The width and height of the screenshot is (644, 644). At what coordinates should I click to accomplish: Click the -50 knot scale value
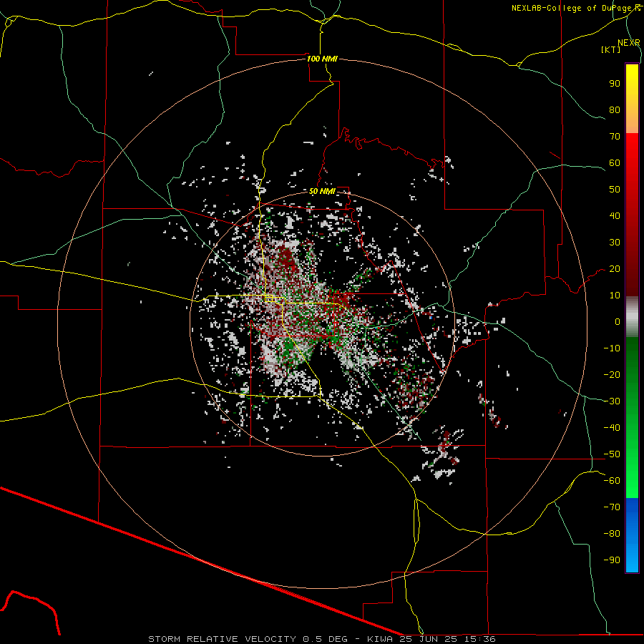(x=612, y=454)
